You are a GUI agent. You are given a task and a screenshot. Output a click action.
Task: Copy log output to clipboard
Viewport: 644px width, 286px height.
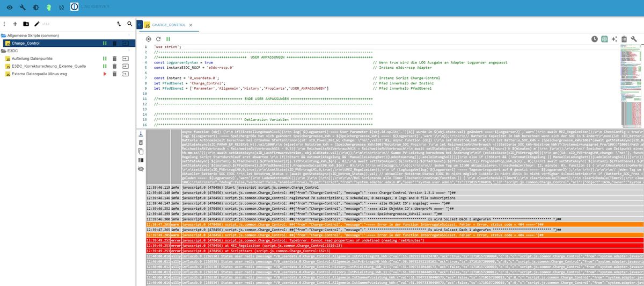[141, 151]
